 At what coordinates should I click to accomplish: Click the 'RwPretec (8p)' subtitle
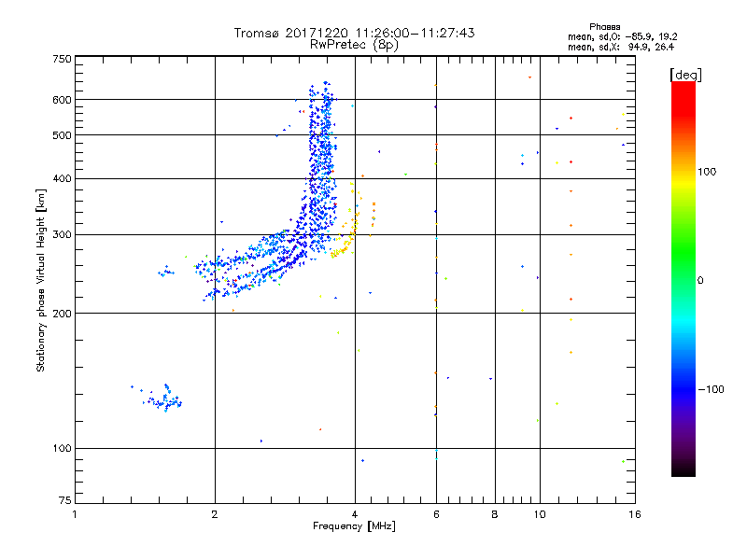(354, 45)
